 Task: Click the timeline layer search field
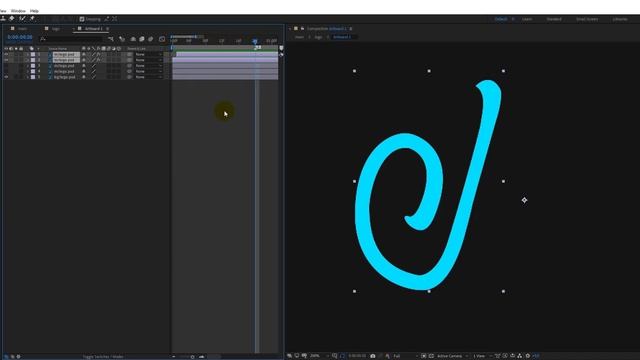coord(71,39)
